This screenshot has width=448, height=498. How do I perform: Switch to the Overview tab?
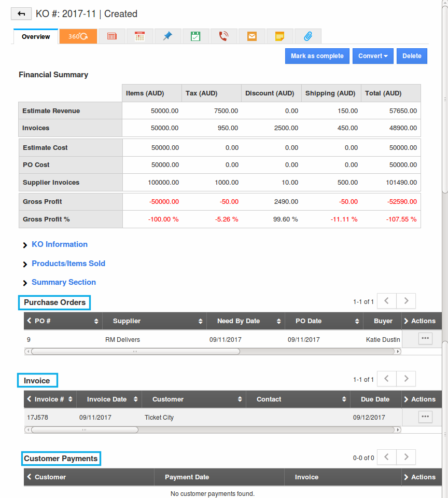[x=36, y=37]
